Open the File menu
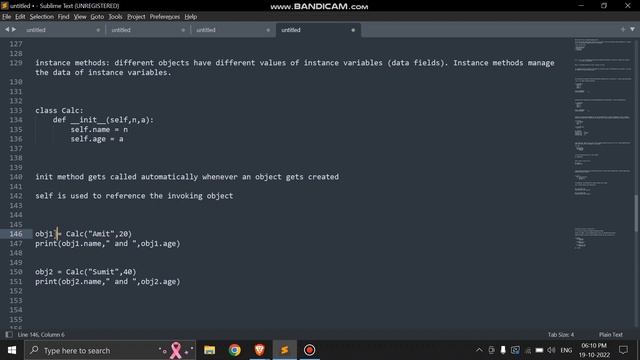The width and height of the screenshot is (640, 360). point(7,17)
